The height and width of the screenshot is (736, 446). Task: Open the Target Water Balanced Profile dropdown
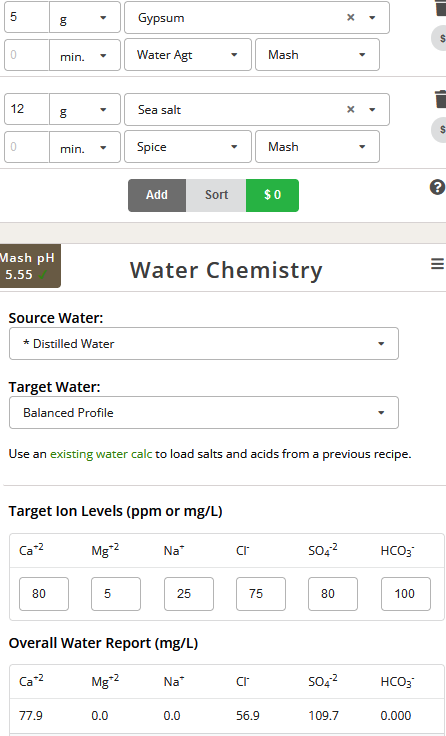click(204, 413)
